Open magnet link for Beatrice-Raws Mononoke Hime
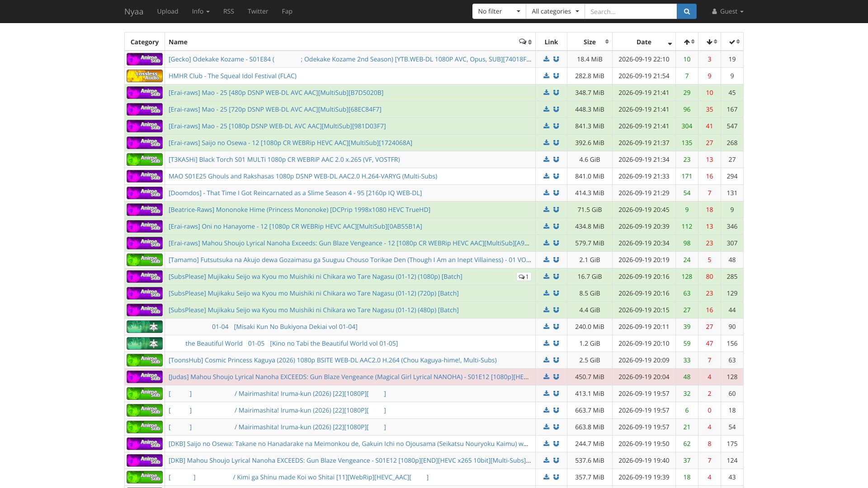The height and width of the screenshot is (488, 868). coord(556,210)
